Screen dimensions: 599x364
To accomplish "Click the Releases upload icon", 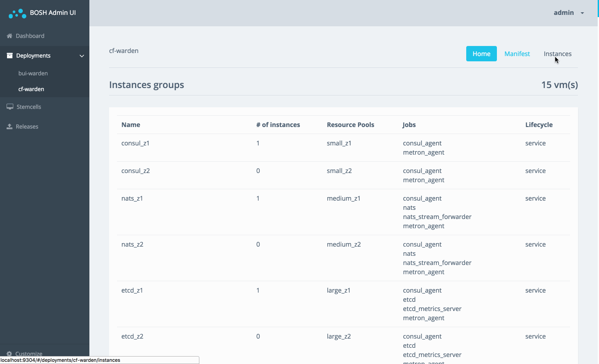I will 10,127.
